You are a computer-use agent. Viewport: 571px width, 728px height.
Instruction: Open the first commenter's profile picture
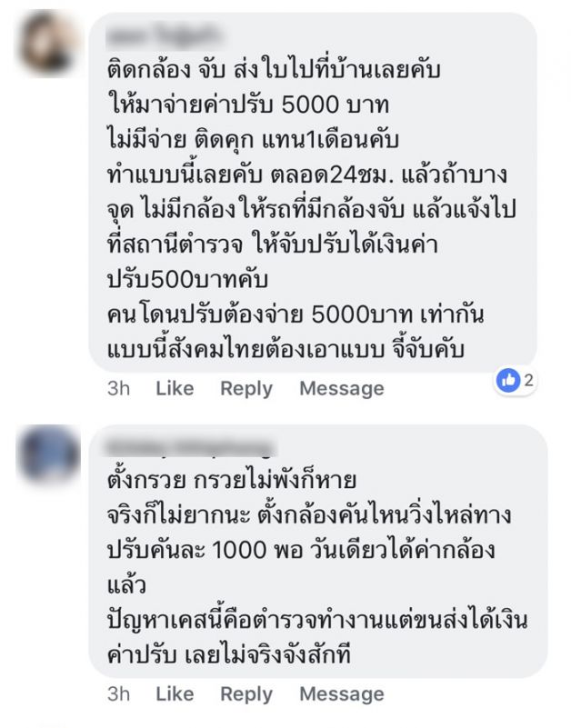click(47, 44)
